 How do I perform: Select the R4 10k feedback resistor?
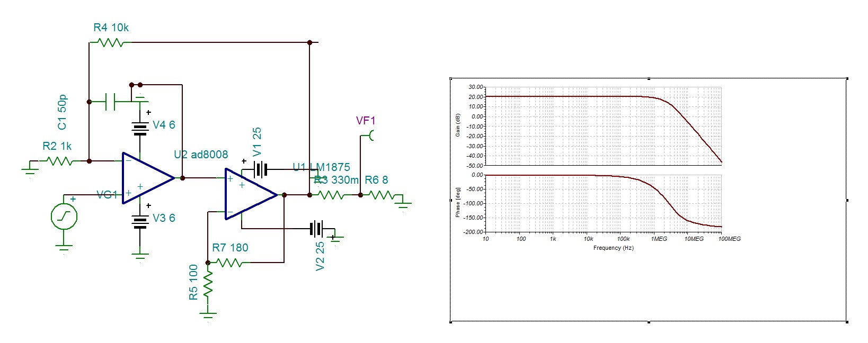(x=111, y=42)
